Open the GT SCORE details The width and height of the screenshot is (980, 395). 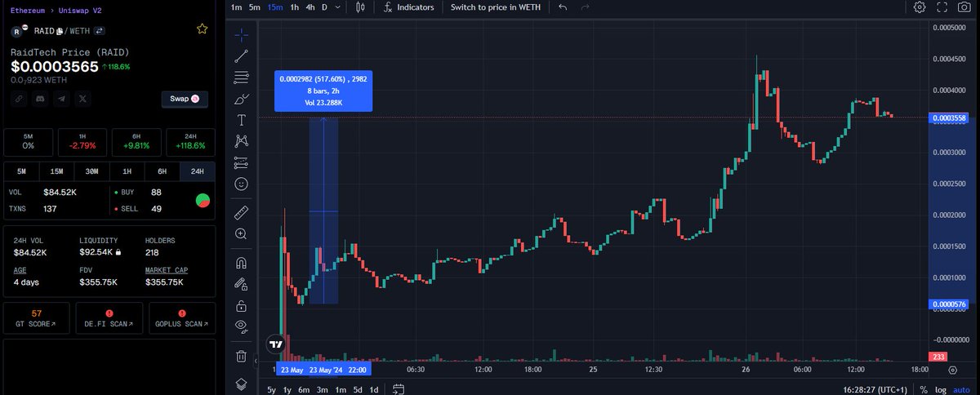point(37,319)
